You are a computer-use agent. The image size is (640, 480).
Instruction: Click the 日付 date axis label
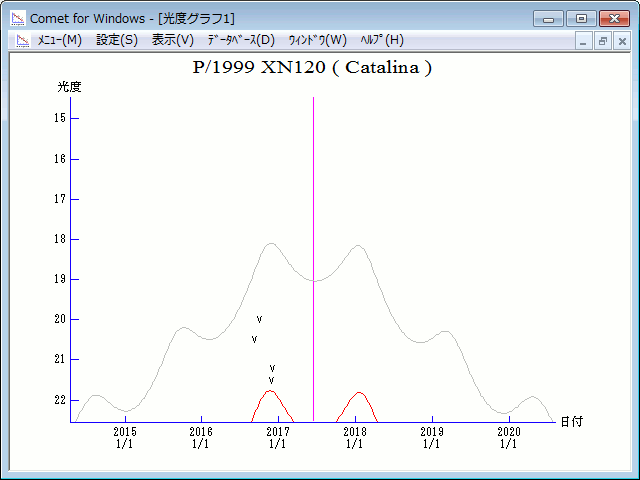pos(571,422)
